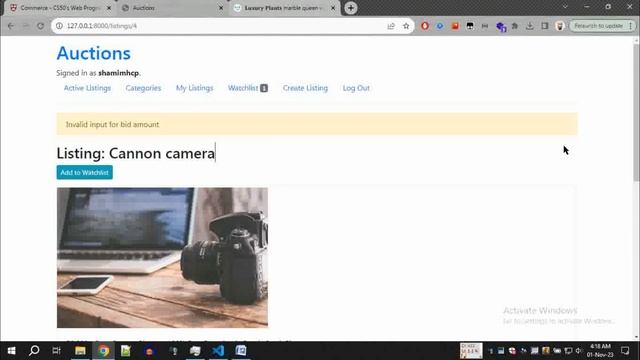This screenshot has width=640, height=360.
Task: Open the Extensions puzzle-piece menu
Action: tap(515, 26)
